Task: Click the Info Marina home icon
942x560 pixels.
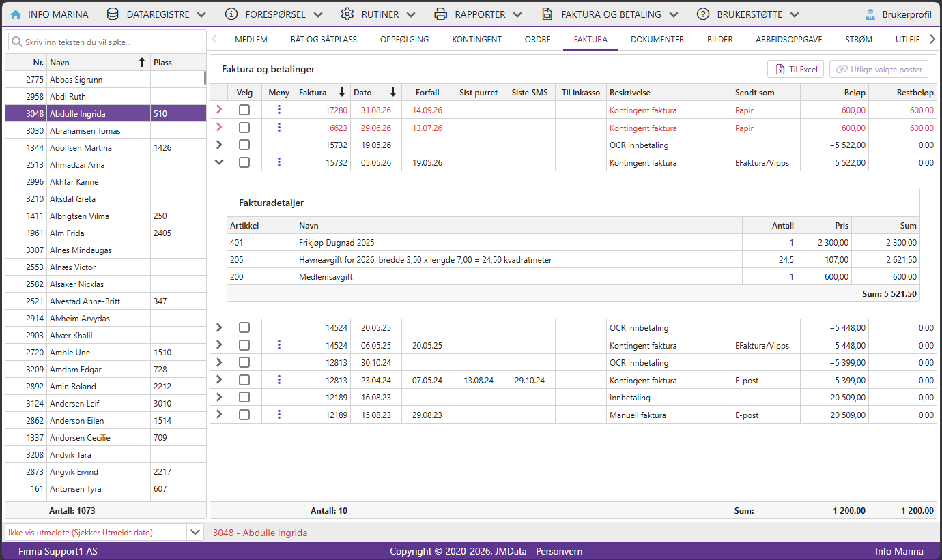Action: coord(16,14)
